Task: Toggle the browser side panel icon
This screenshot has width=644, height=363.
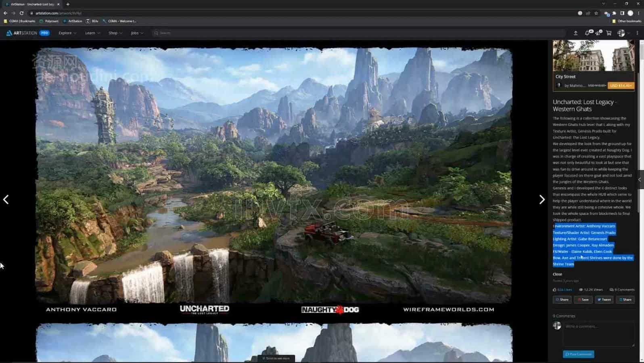Action: [x=622, y=13]
